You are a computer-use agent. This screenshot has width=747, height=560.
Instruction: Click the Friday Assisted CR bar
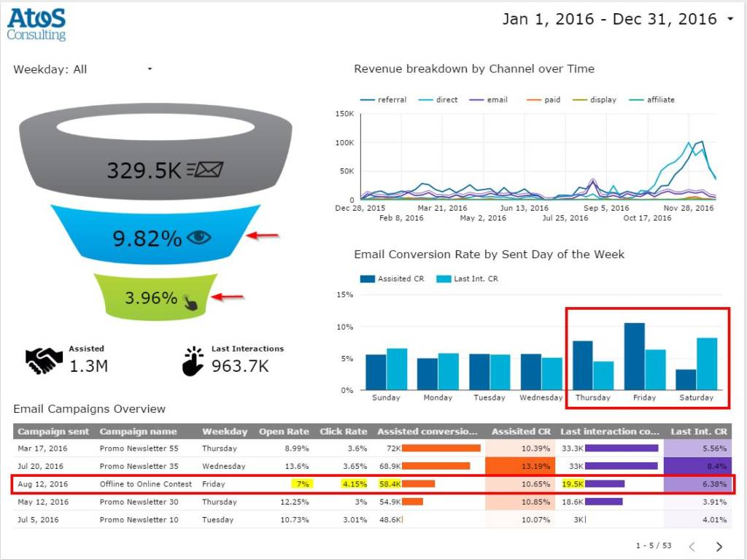(x=634, y=356)
